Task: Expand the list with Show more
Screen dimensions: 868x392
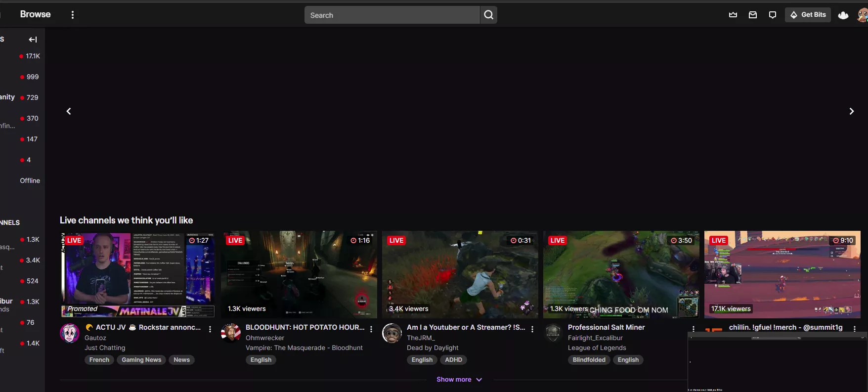Action: (x=459, y=380)
